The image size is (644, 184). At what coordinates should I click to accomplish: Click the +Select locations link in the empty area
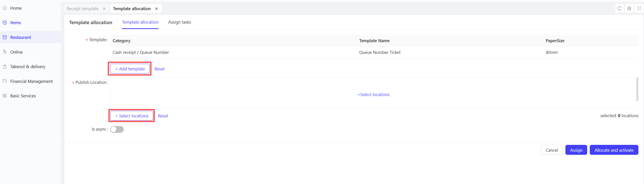(373, 95)
